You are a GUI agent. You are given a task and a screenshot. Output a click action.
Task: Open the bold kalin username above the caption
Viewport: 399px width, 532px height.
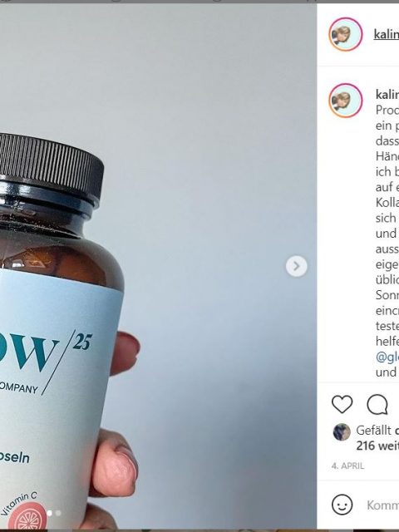pyautogui.click(x=387, y=94)
